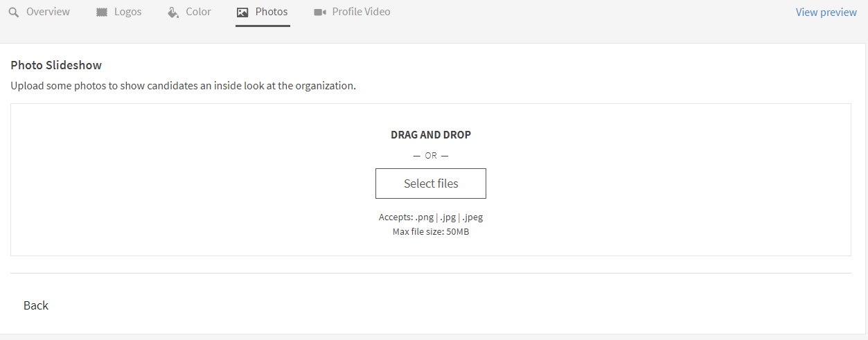Click the 'Upload some photos' description text
The height and width of the screenshot is (340, 868).
point(183,87)
